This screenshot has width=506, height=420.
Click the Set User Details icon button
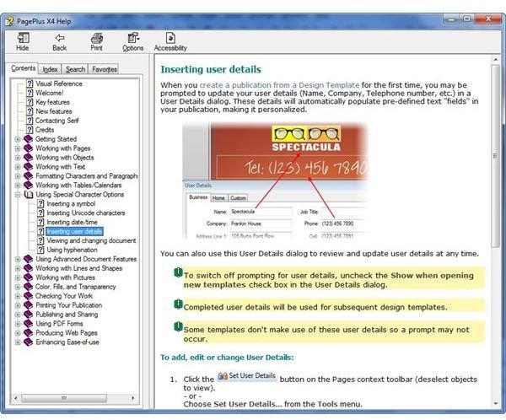point(247,376)
